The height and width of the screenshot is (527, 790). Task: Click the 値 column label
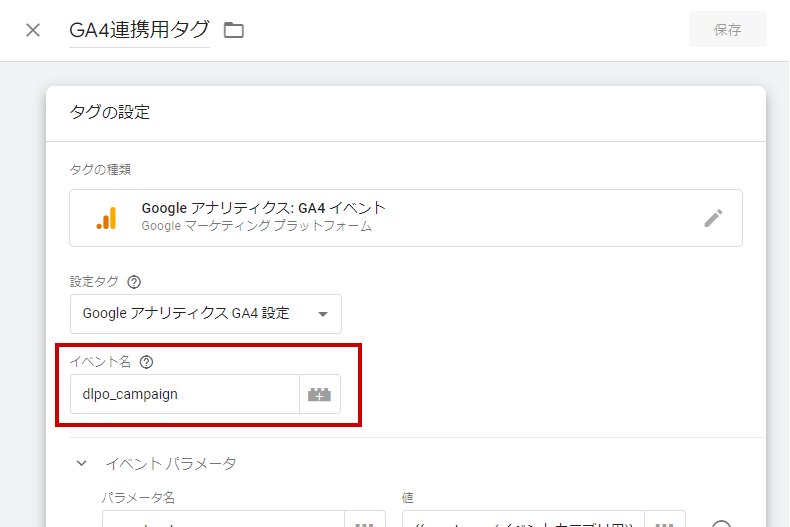408,498
